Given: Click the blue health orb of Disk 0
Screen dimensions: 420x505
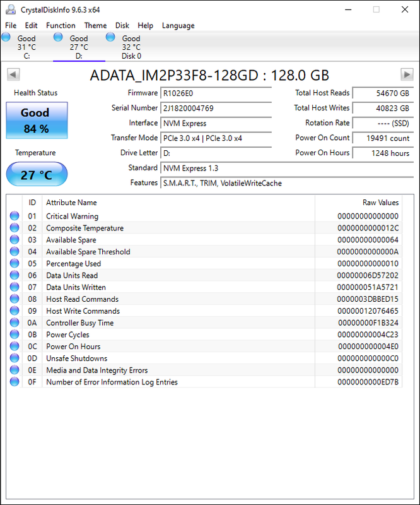Looking at the screenshot, I should [x=110, y=37].
